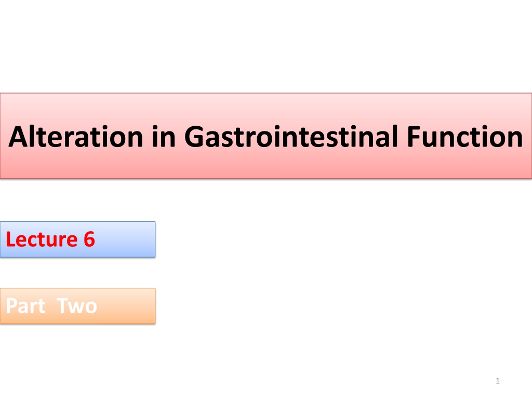Screen dimensions: 532x399
Task: Click the slide number "1" in the corner
Action: (x=498, y=381)
